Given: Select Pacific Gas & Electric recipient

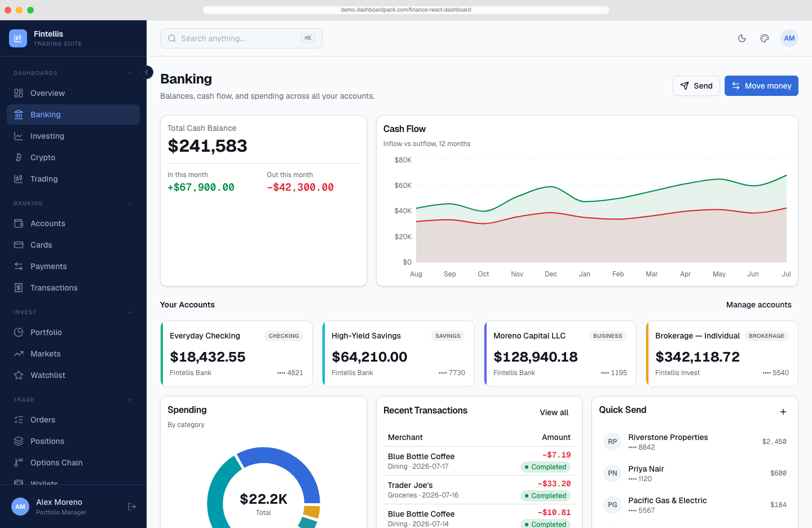Looking at the screenshot, I should 695,505.
